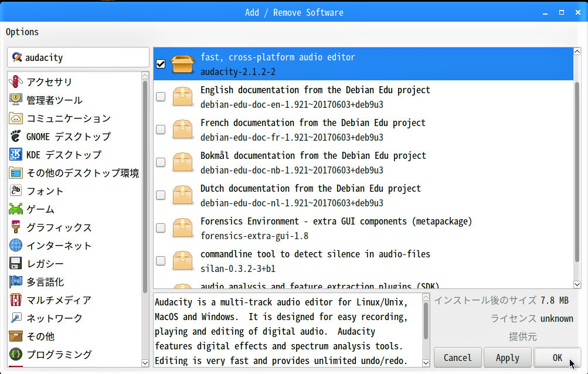
Task: Click the audacity-2.1.2-2 package icon
Action: coord(183,64)
